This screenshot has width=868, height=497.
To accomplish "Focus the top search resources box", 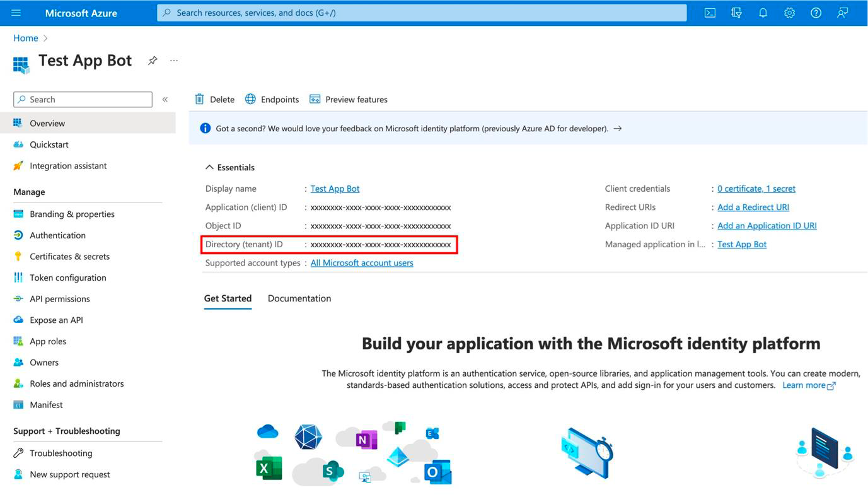I will click(x=422, y=13).
